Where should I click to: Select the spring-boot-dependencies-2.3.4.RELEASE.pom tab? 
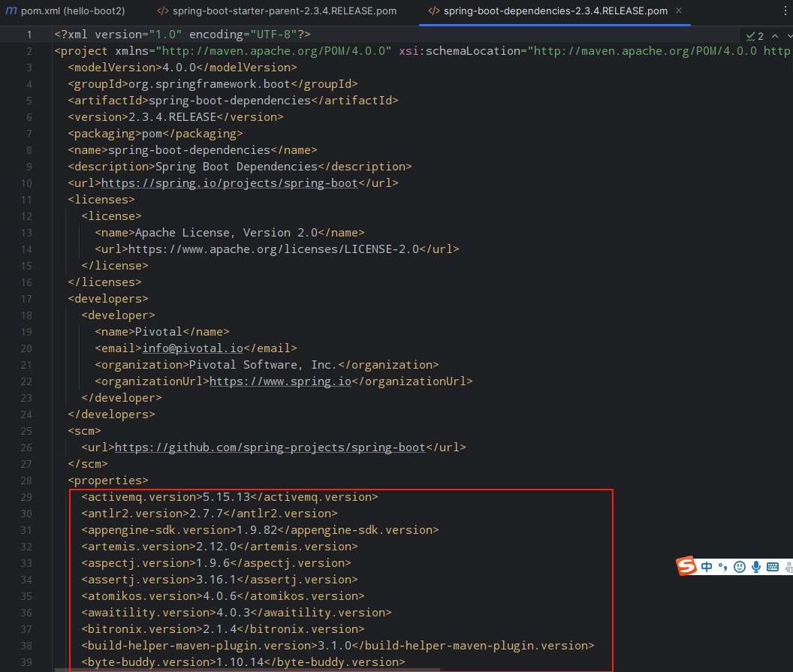pyautogui.click(x=547, y=11)
